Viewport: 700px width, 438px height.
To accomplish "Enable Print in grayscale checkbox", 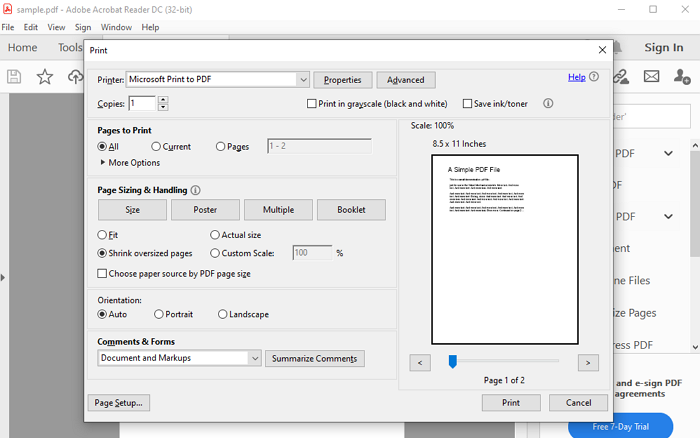I will [x=312, y=104].
